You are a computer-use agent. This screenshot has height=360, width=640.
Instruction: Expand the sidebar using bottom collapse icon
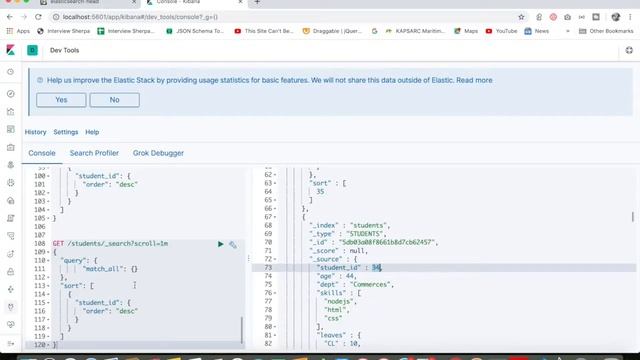(x=11, y=344)
